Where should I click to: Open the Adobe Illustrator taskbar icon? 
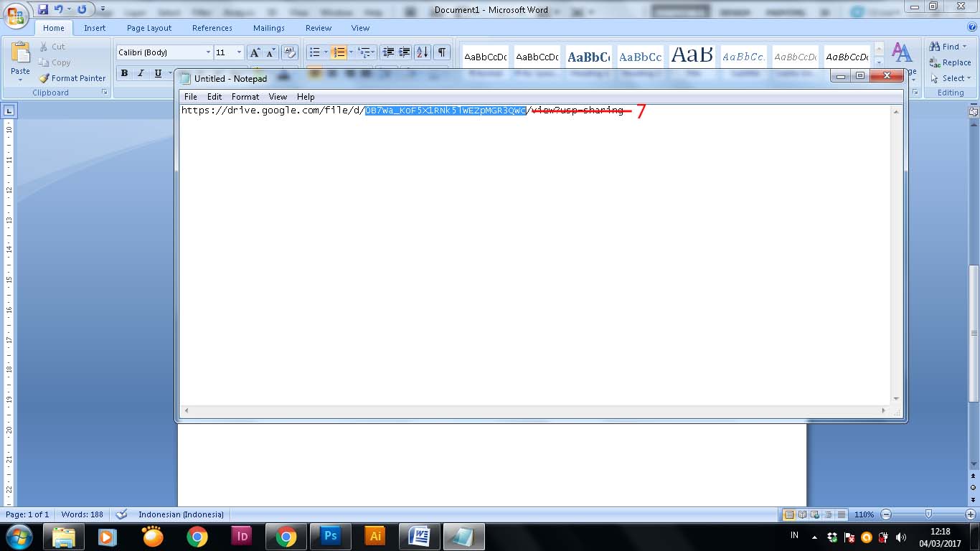tap(374, 536)
